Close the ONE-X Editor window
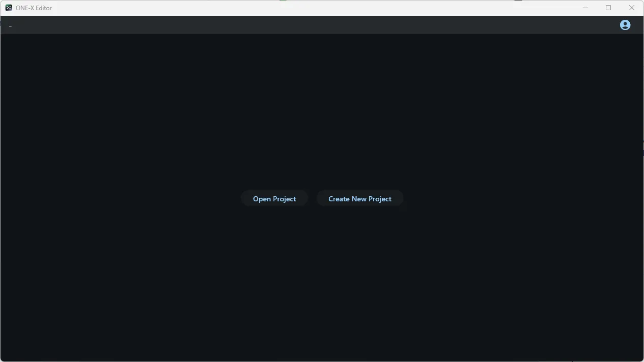The width and height of the screenshot is (644, 362). click(632, 8)
